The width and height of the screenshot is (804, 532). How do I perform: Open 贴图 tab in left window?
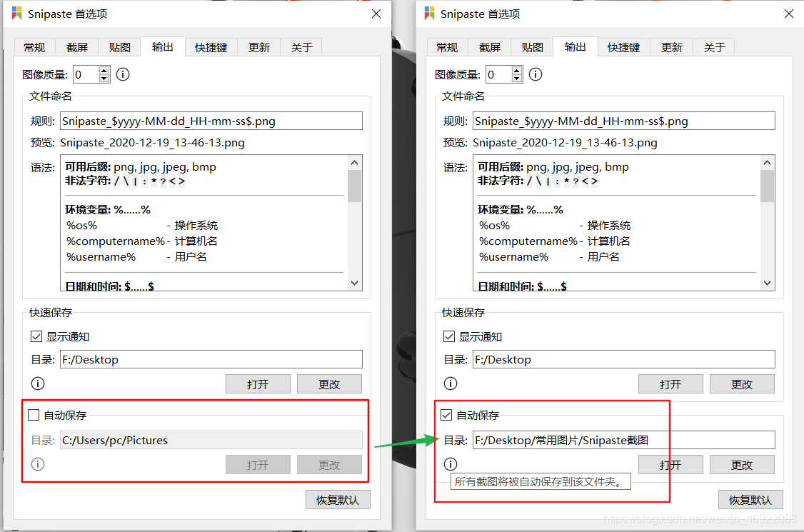119,47
